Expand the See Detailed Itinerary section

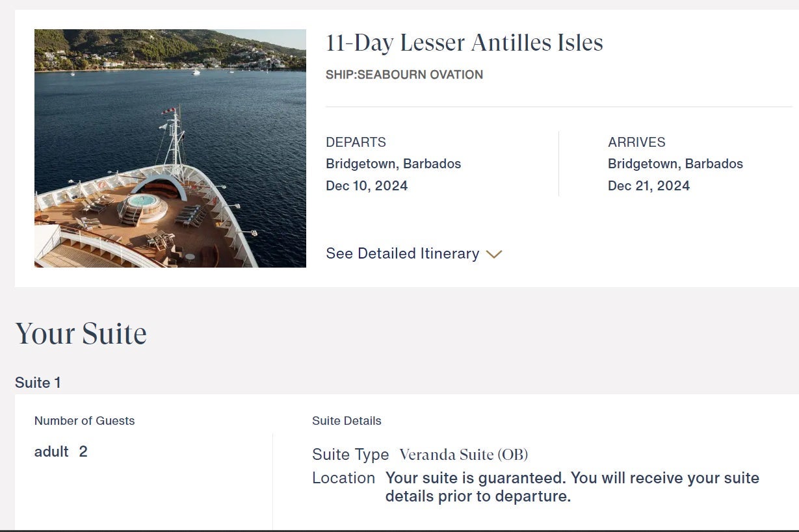click(402, 254)
